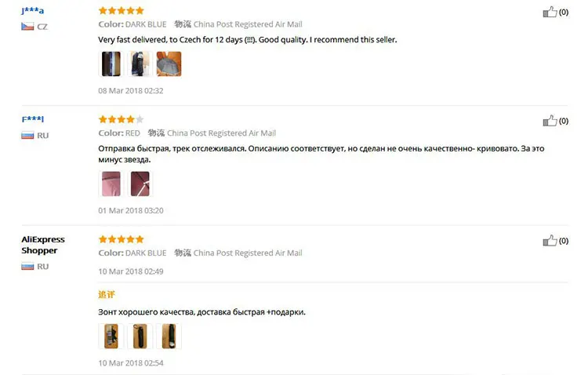The width and height of the screenshot is (588, 375).
Task: Click the AliExpress Shopper username
Action: pos(43,245)
